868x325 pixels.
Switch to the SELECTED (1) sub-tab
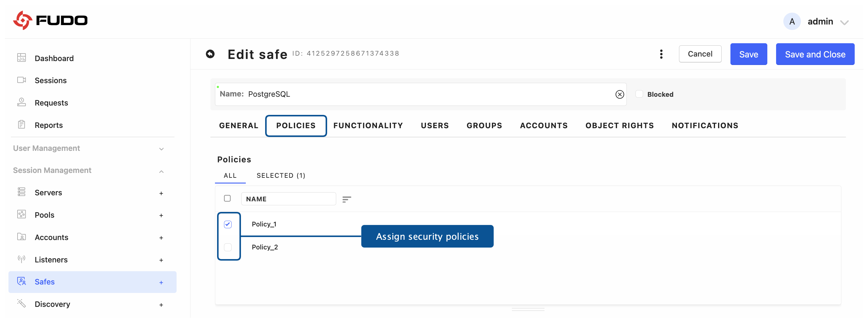point(281,175)
